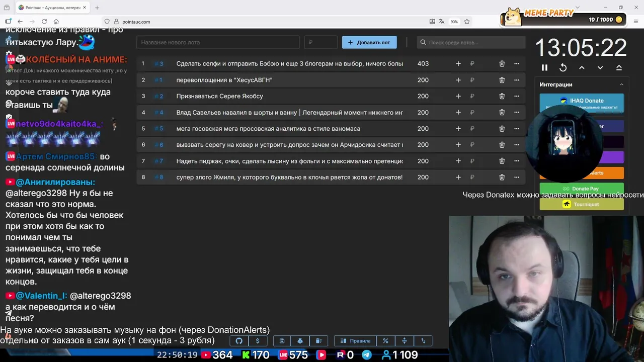Open more options for вывзвать серегу lot
644x362 pixels.
click(517, 145)
